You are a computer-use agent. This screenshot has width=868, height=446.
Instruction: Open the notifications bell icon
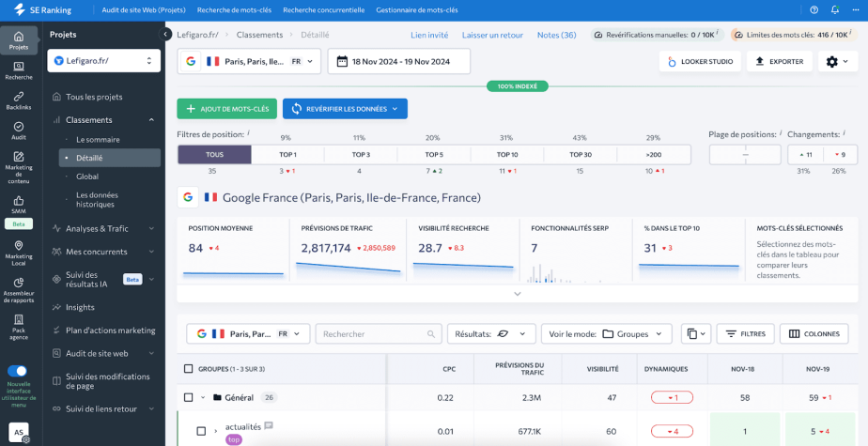coord(835,10)
